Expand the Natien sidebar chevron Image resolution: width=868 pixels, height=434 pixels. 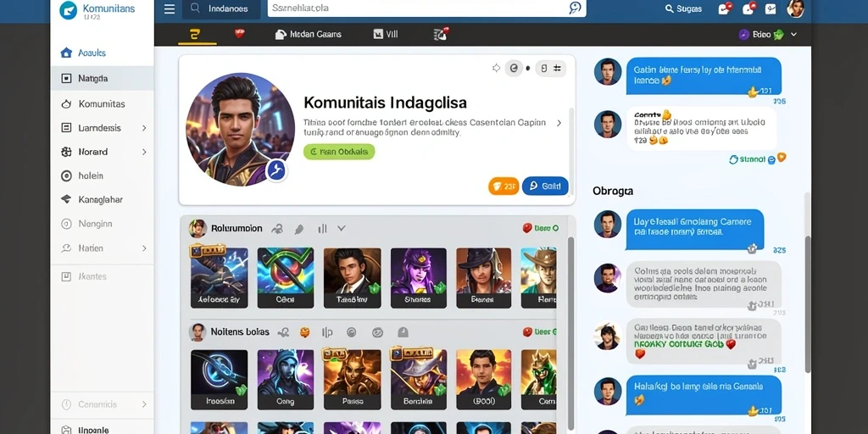pyautogui.click(x=144, y=248)
